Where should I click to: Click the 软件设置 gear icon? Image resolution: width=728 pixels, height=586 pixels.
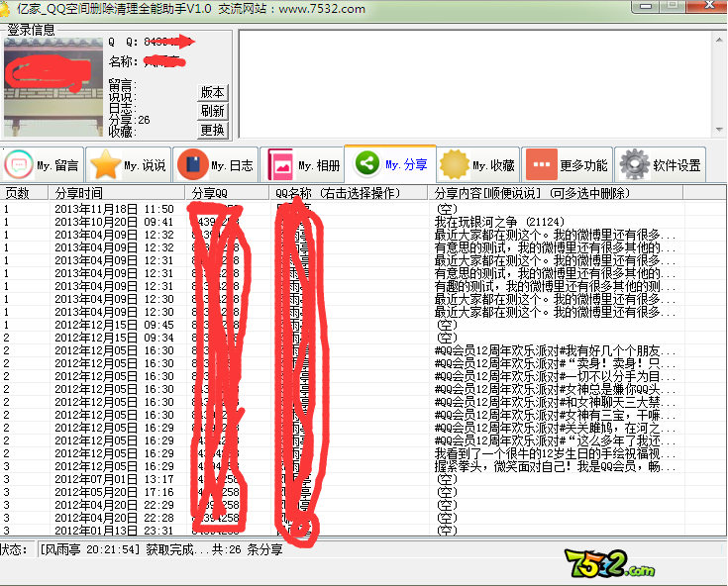[635, 164]
